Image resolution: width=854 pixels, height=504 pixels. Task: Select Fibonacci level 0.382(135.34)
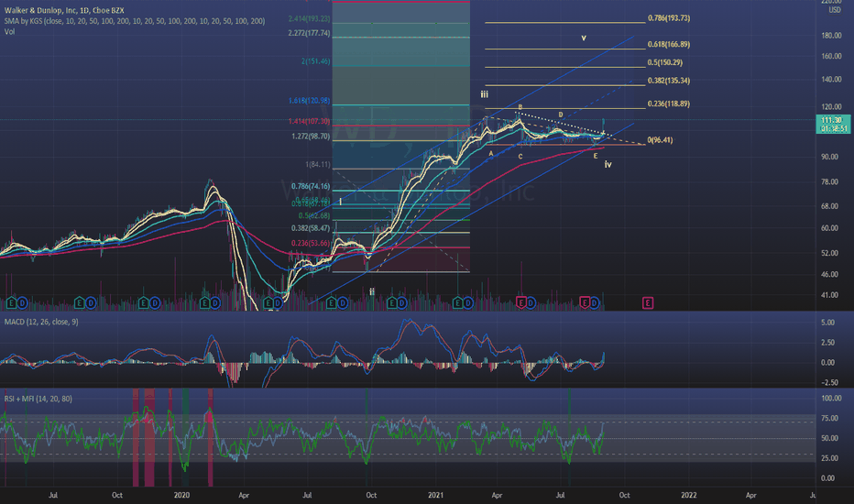click(669, 81)
